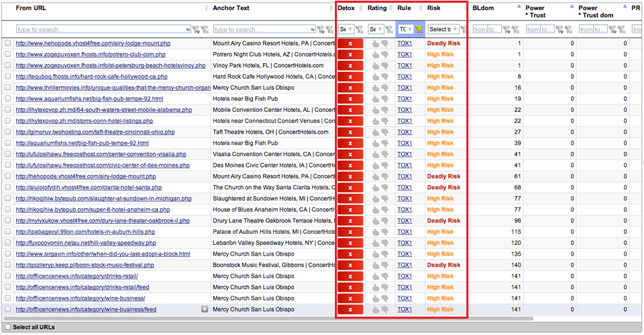Toggle red Detox X for drinks-retail/feed row
The height and width of the screenshot is (335, 644).
point(350,288)
